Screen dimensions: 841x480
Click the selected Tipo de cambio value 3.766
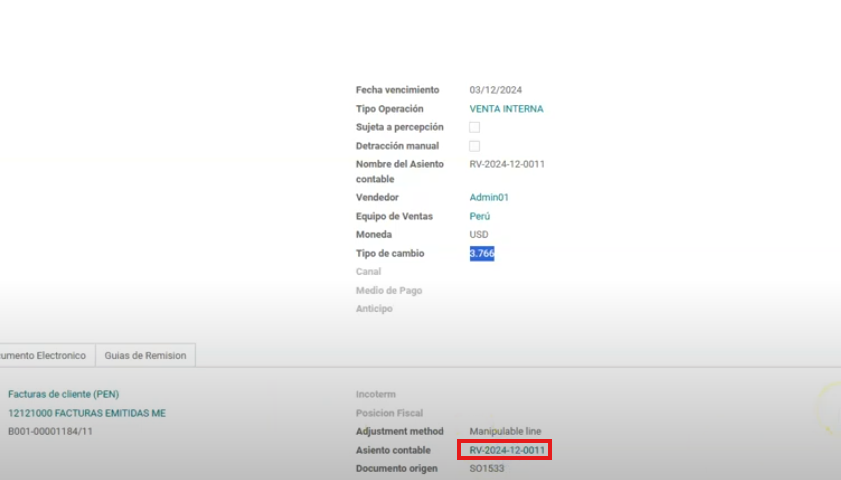[482, 254]
